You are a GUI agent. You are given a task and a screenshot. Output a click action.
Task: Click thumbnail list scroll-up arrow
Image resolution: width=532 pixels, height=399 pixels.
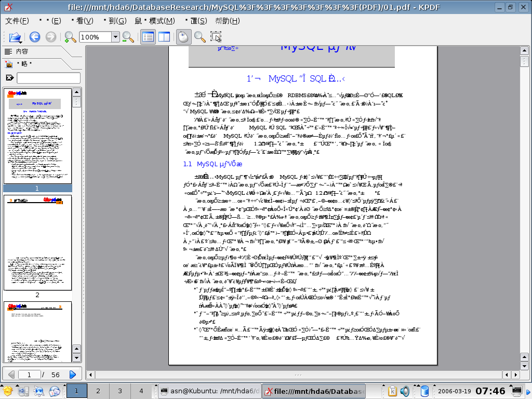click(x=77, y=92)
